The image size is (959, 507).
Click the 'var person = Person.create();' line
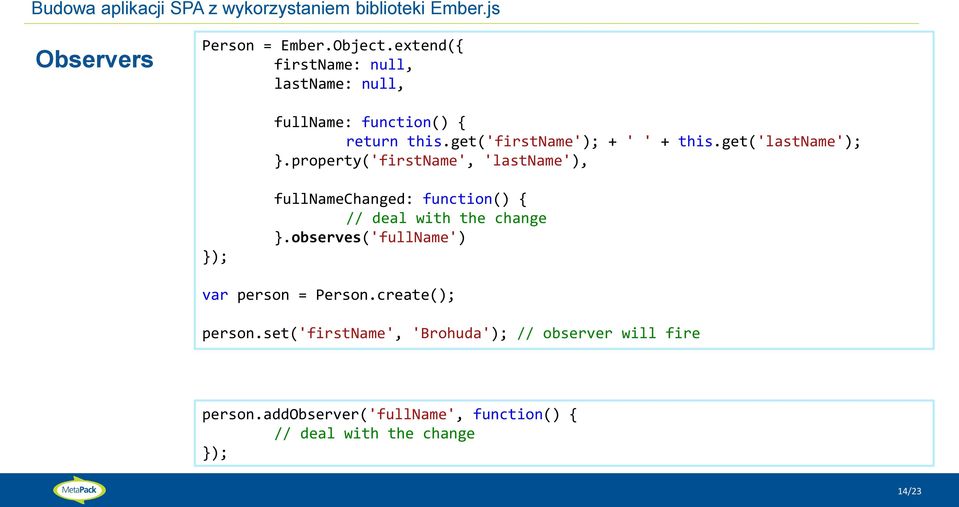(x=328, y=295)
